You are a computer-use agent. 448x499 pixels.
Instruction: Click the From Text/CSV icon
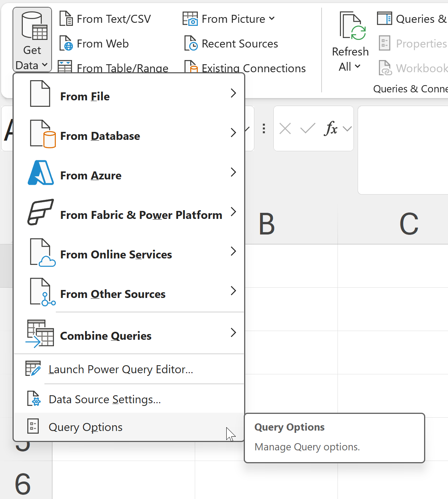pos(66,19)
